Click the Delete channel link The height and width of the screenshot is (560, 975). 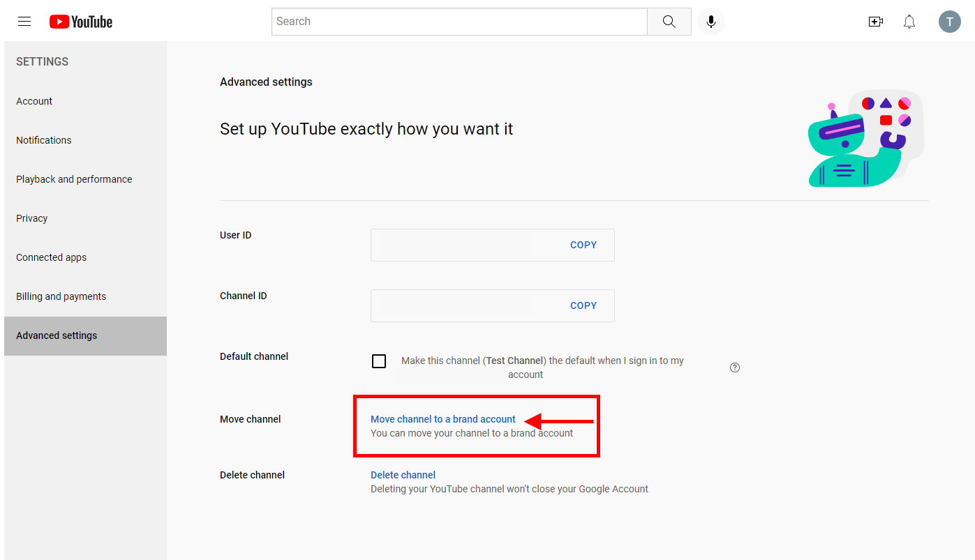pos(403,475)
